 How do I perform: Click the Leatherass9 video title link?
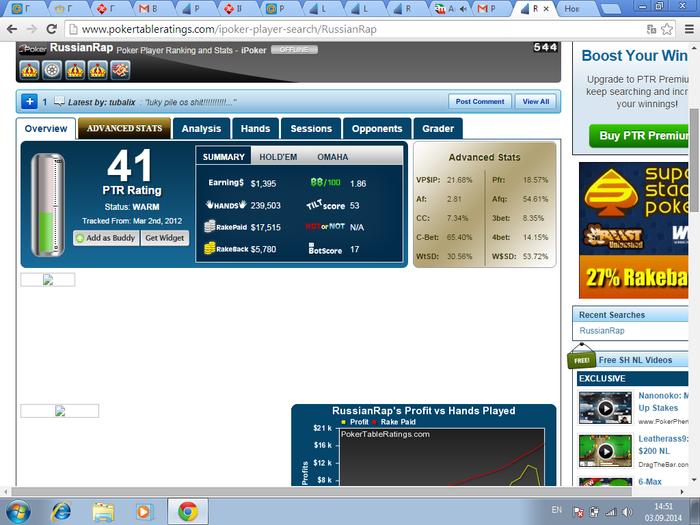click(663, 445)
